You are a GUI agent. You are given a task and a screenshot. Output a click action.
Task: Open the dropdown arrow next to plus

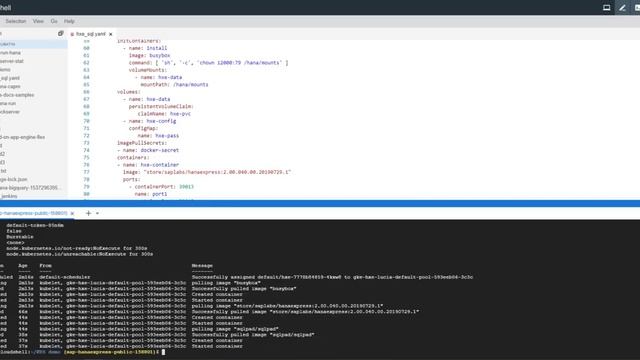(97, 213)
